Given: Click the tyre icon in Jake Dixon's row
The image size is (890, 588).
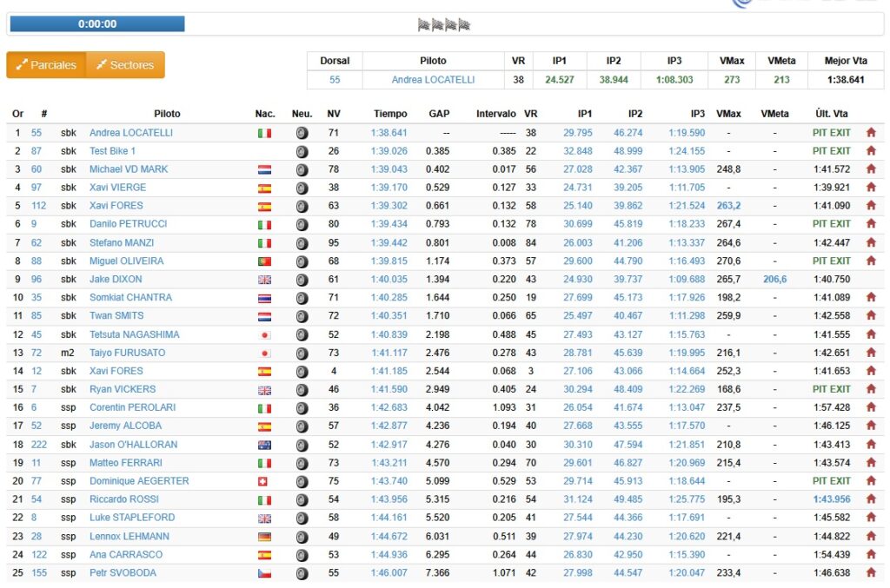Looking at the screenshot, I should point(302,280).
